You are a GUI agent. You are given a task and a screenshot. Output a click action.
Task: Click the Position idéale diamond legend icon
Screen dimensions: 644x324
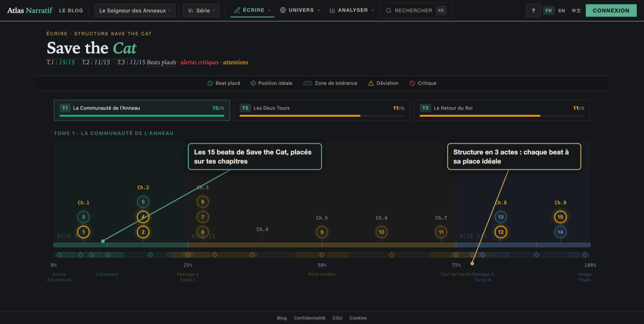(x=253, y=83)
